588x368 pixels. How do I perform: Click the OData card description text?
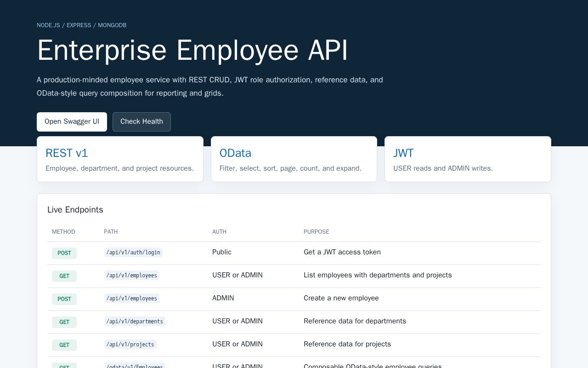(x=290, y=168)
